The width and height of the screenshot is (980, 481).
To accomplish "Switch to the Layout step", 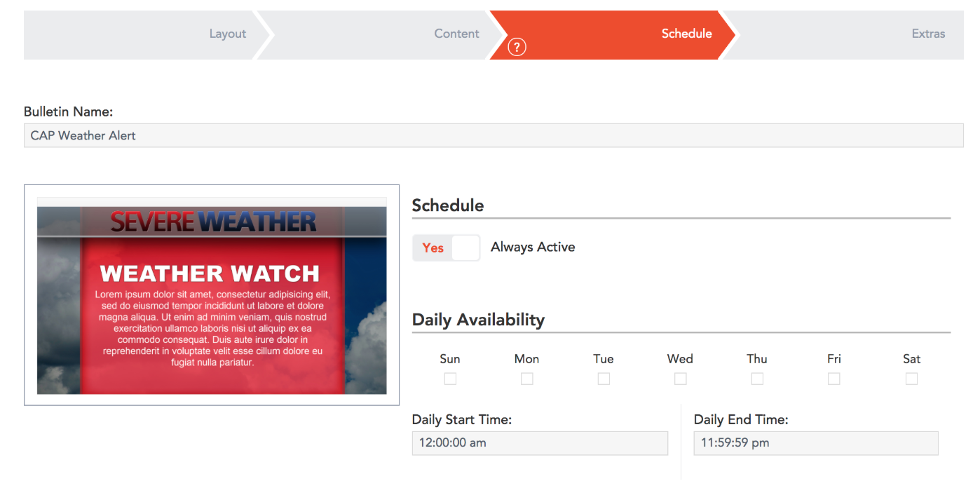I will (227, 33).
